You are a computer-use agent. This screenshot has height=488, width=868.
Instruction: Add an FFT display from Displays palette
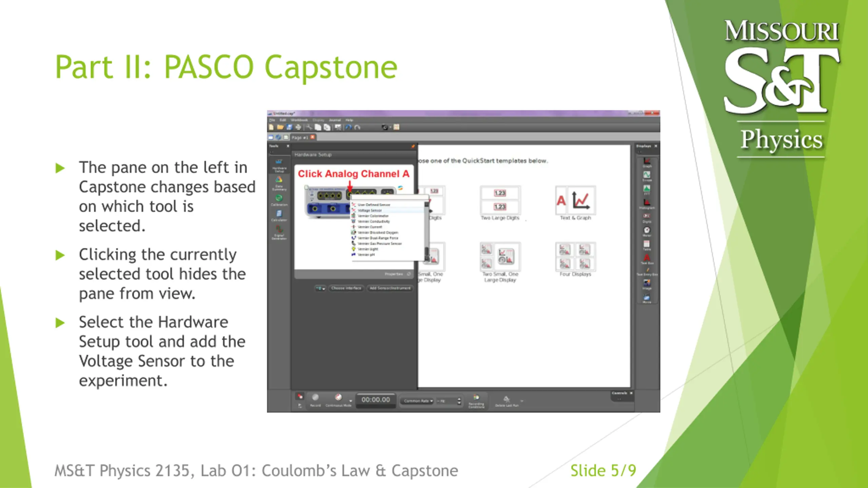[x=647, y=190]
